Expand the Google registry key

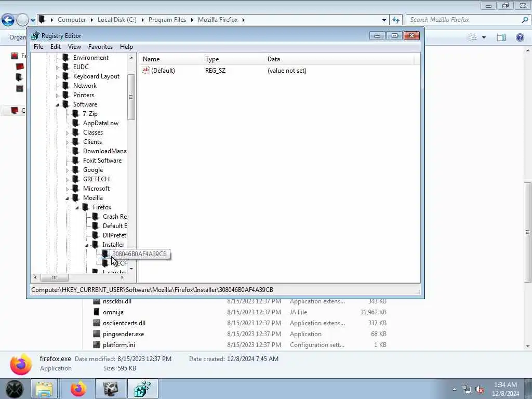coord(67,170)
